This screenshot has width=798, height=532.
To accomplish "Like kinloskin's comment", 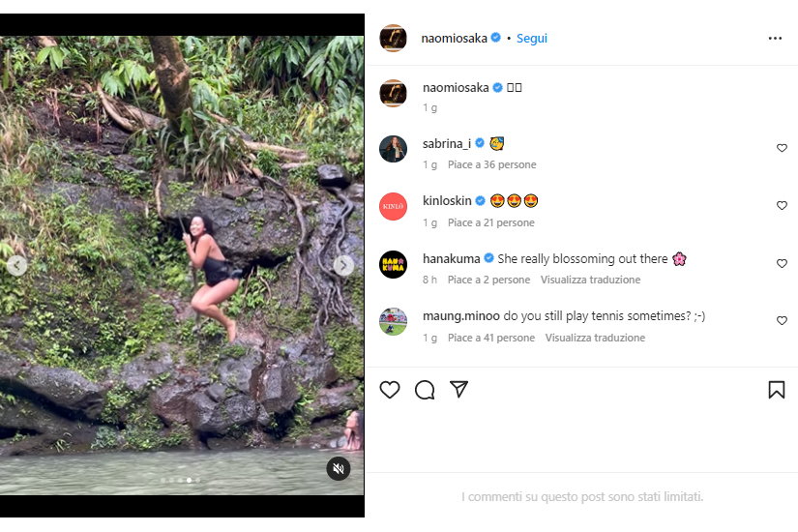I will [x=782, y=206].
